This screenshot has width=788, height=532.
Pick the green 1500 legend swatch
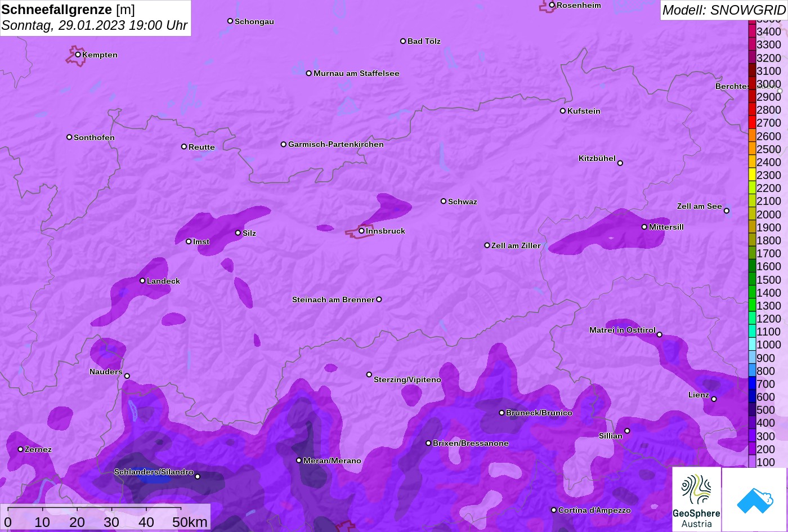pos(752,279)
